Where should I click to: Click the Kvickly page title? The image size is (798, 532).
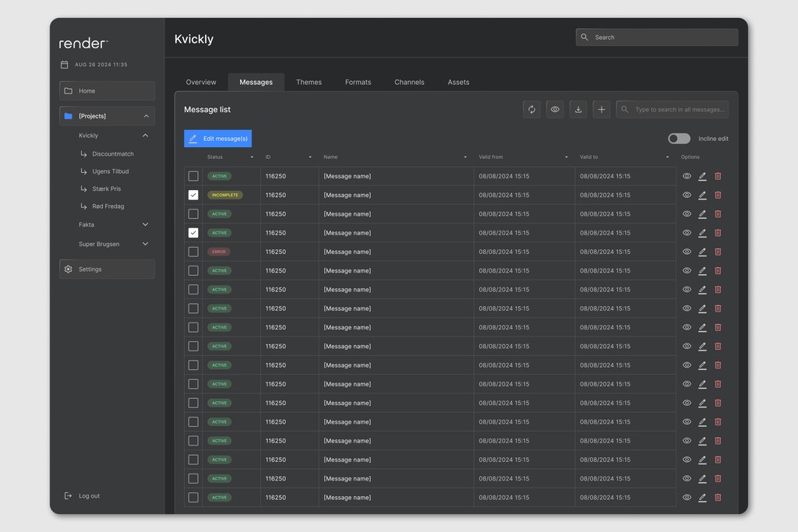[194, 39]
